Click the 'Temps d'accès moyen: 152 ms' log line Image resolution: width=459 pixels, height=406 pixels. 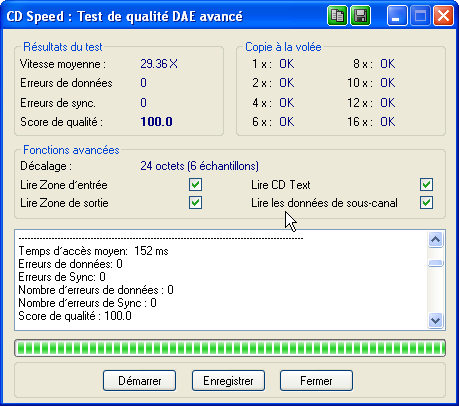click(x=93, y=251)
